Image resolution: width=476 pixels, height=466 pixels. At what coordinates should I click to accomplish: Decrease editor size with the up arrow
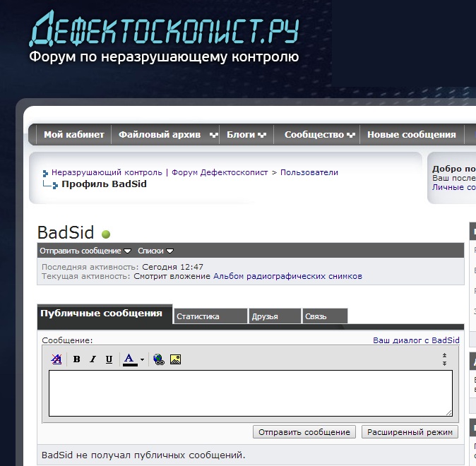tap(444, 355)
